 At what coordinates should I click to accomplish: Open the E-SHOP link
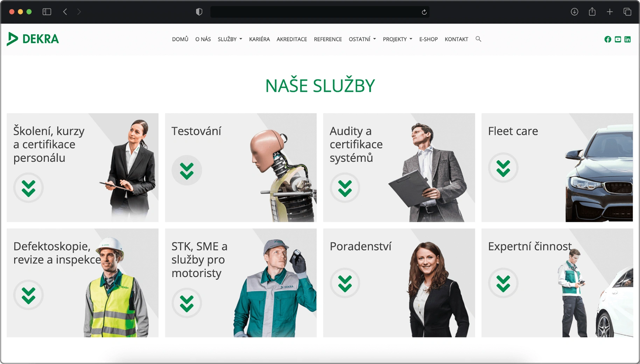(x=429, y=39)
